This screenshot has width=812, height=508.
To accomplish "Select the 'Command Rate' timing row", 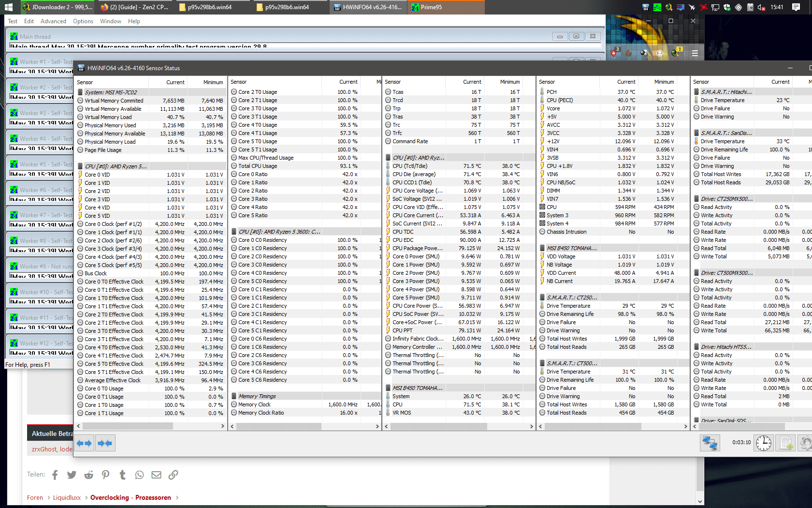I will (459, 141).
